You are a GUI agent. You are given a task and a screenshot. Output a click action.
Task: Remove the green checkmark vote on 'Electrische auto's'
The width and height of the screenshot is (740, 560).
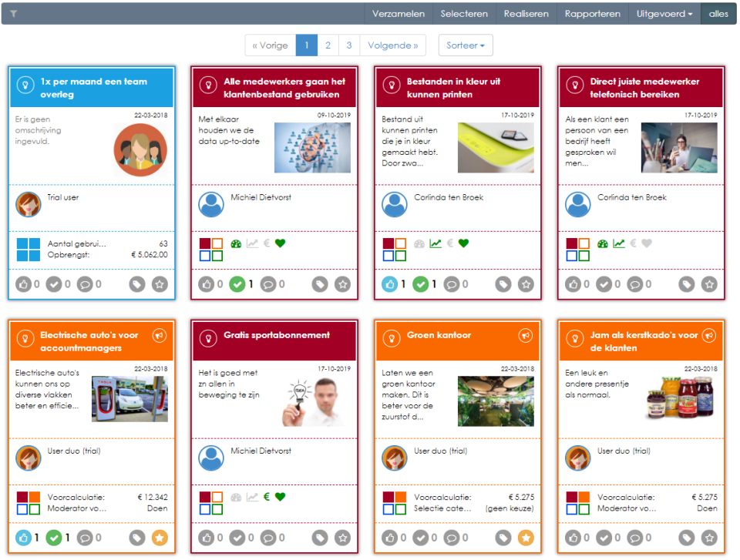tap(54, 538)
